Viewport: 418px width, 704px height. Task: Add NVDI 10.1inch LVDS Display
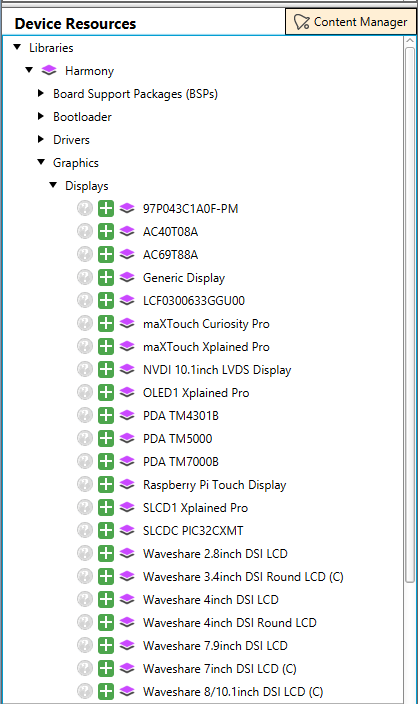[106, 369]
